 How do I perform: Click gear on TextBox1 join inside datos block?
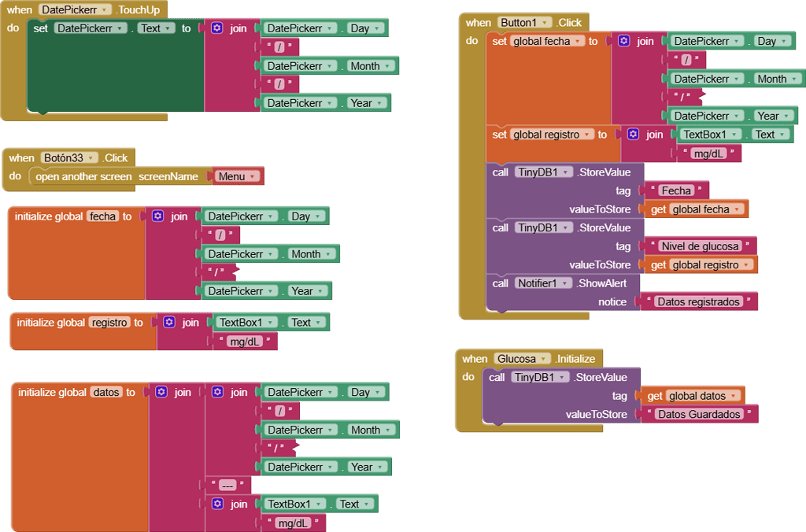click(x=216, y=503)
